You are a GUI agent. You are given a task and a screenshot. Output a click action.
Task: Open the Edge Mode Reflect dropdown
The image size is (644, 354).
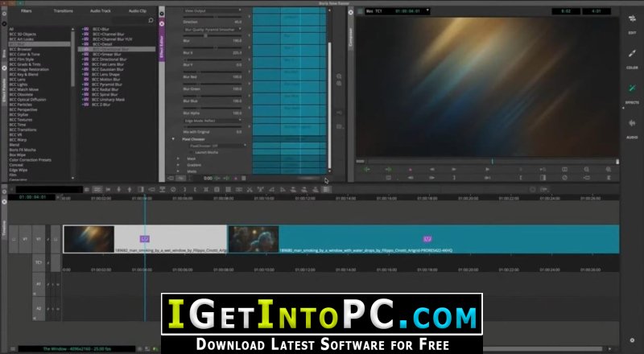tap(213, 121)
